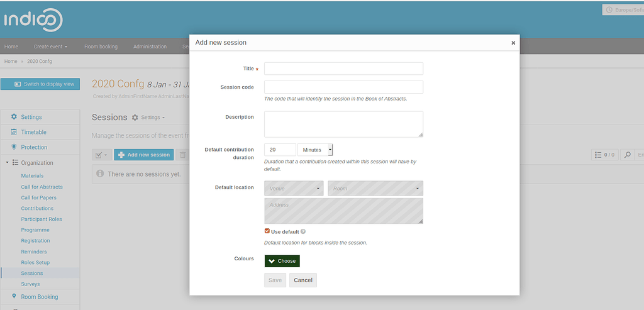Open the select-all checkbox dropdown
The width and height of the screenshot is (644, 310).
tap(101, 155)
